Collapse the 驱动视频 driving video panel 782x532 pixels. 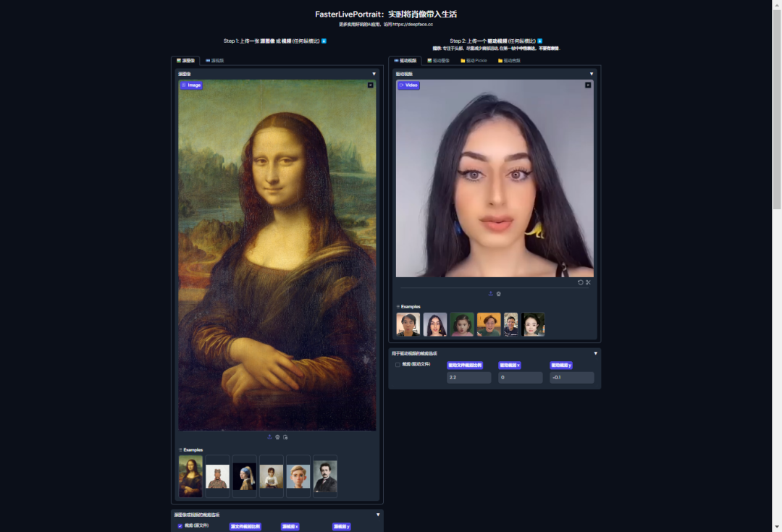(592, 74)
